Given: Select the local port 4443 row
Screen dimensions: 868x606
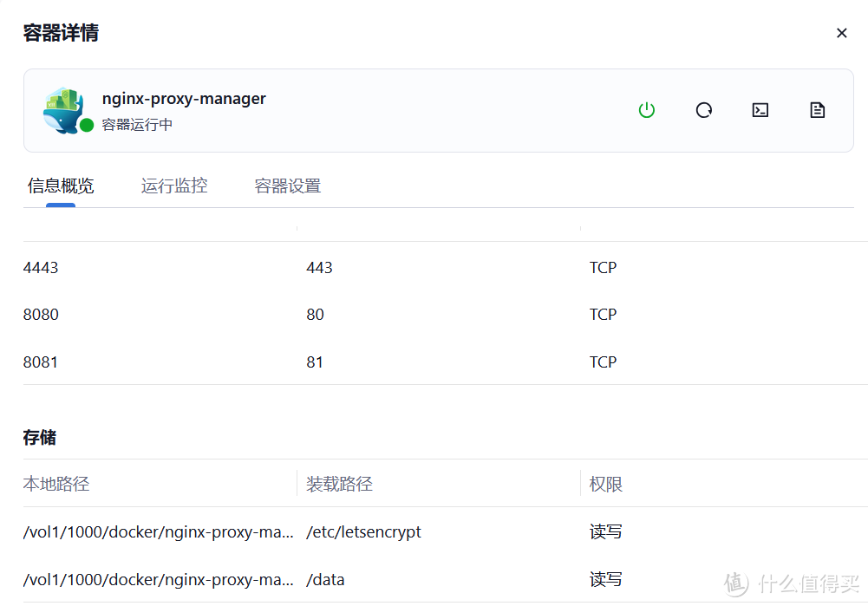Looking at the screenshot, I should (41, 268).
